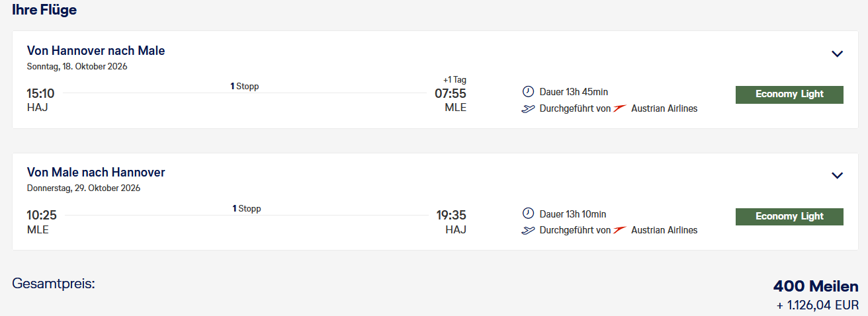Image resolution: width=868 pixels, height=316 pixels.
Task: Click the return "1 Stopp" label
Action: [246, 208]
